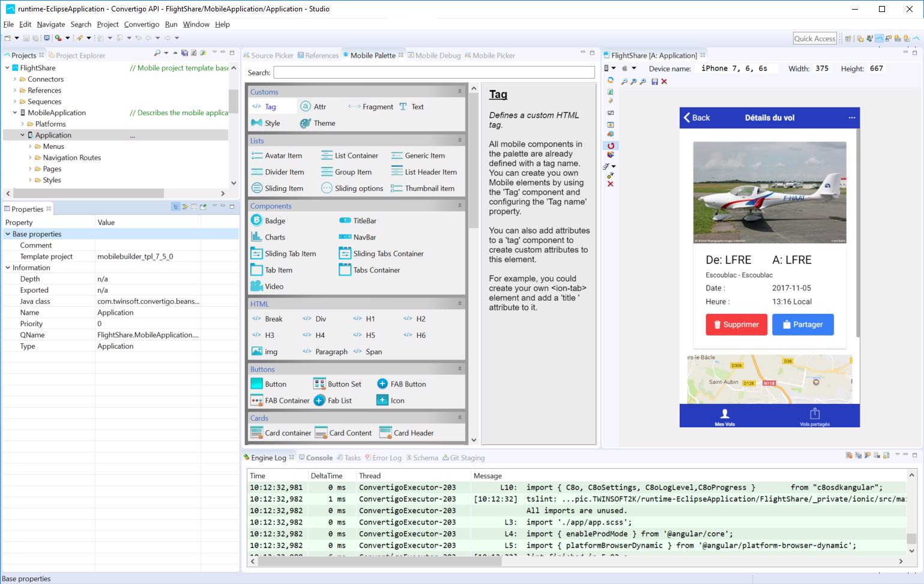
Task: Select Avatar Item in Lists
Action: (x=277, y=155)
